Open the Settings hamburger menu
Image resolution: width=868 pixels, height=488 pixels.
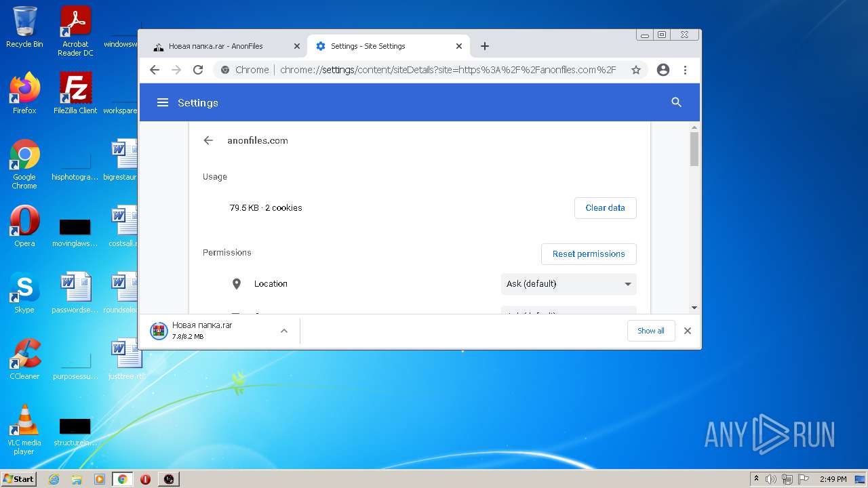tap(162, 102)
